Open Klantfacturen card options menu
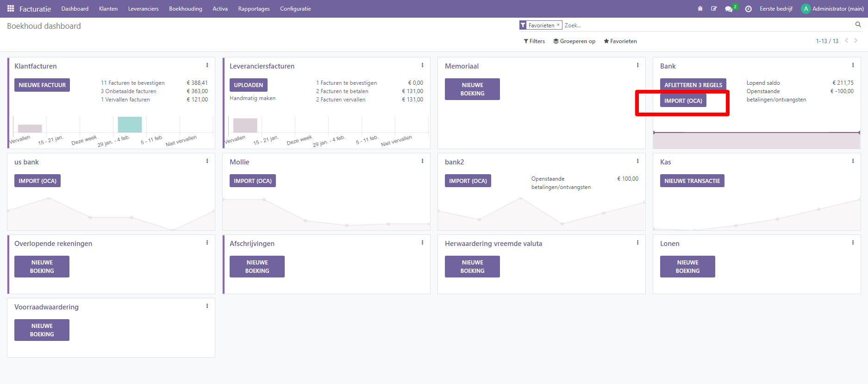868x384 pixels. (x=207, y=65)
